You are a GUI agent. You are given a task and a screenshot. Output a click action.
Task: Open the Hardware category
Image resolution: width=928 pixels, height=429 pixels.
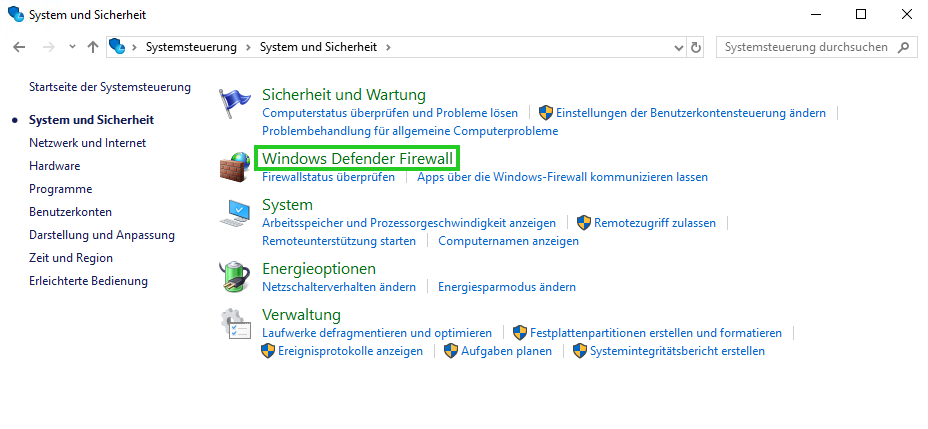tap(54, 166)
